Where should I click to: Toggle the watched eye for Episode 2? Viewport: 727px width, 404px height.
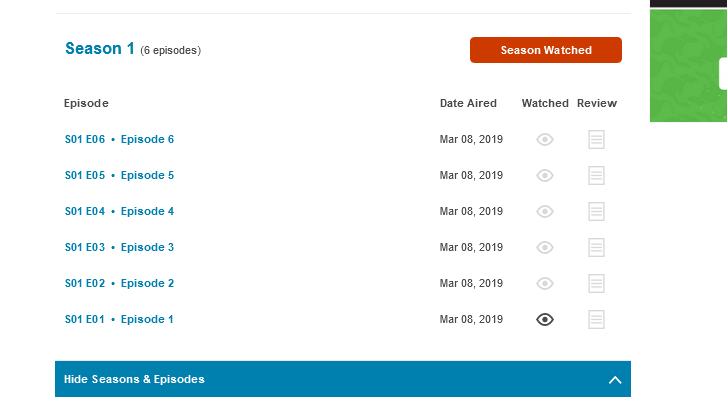(x=545, y=284)
